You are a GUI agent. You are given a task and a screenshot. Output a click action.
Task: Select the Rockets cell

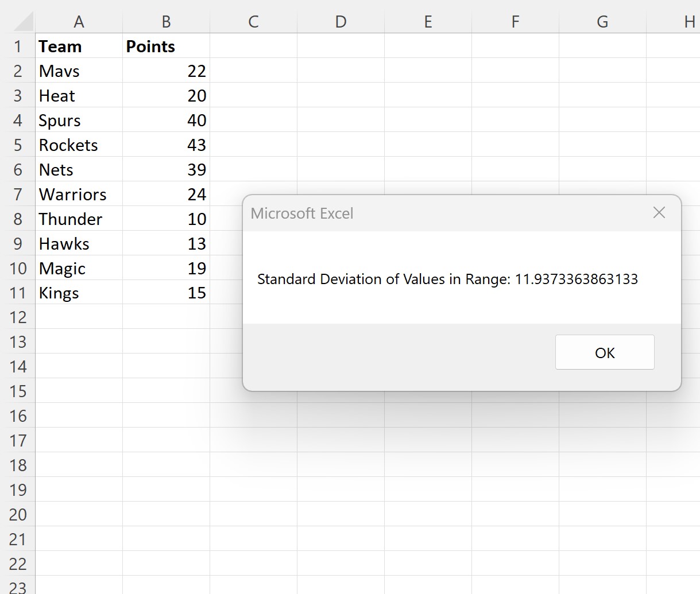click(79, 145)
